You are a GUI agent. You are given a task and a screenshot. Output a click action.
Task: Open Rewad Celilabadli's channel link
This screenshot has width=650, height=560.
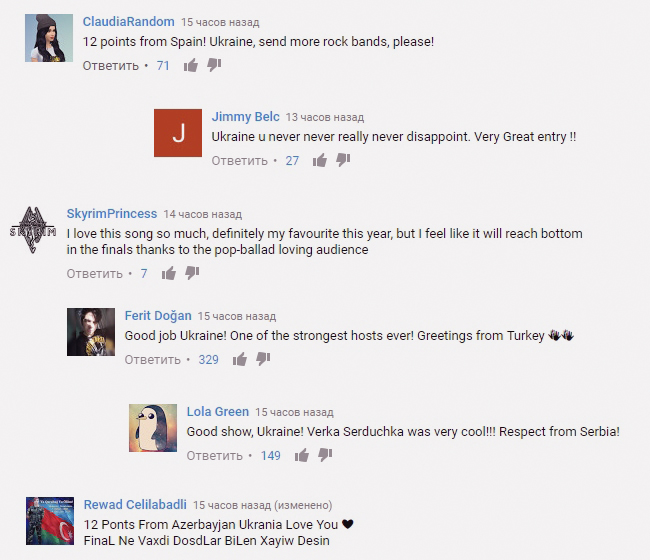[x=135, y=504]
